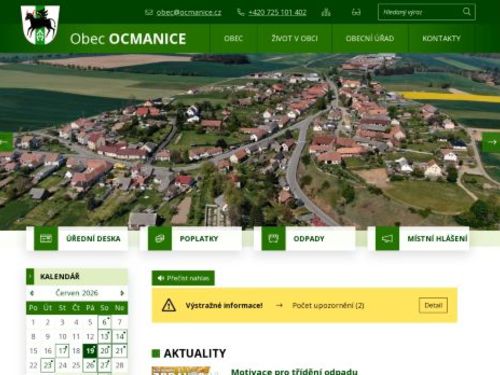Select calendar day 23

tap(48, 365)
